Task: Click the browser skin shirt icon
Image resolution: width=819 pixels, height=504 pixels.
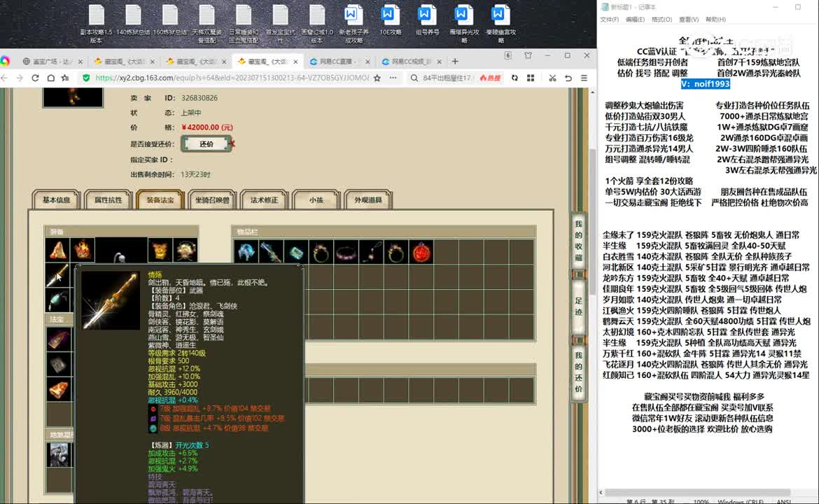Action: (x=528, y=55)
